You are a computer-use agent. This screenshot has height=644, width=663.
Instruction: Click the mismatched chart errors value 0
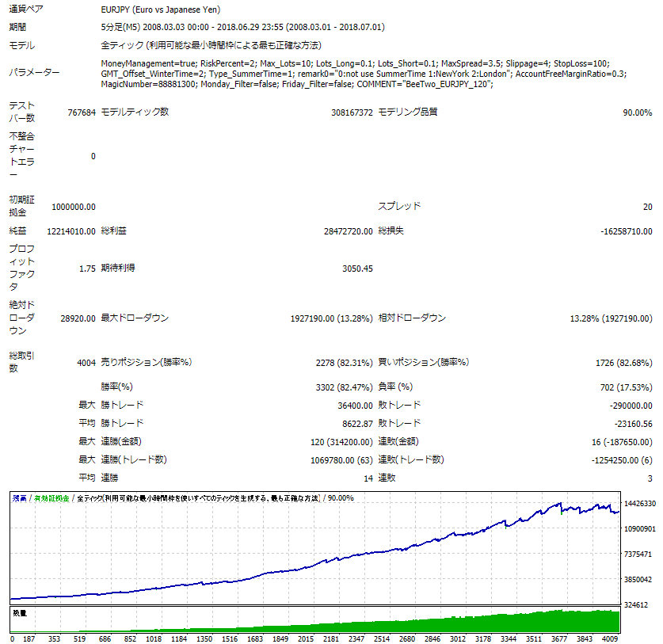[93, 157]
